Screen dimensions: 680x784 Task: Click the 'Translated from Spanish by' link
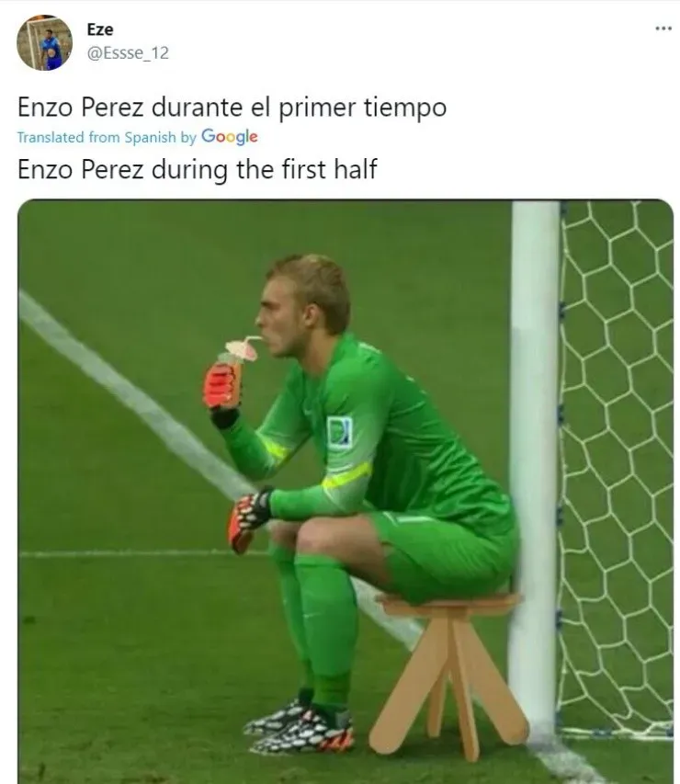click(x=107, y=137)
